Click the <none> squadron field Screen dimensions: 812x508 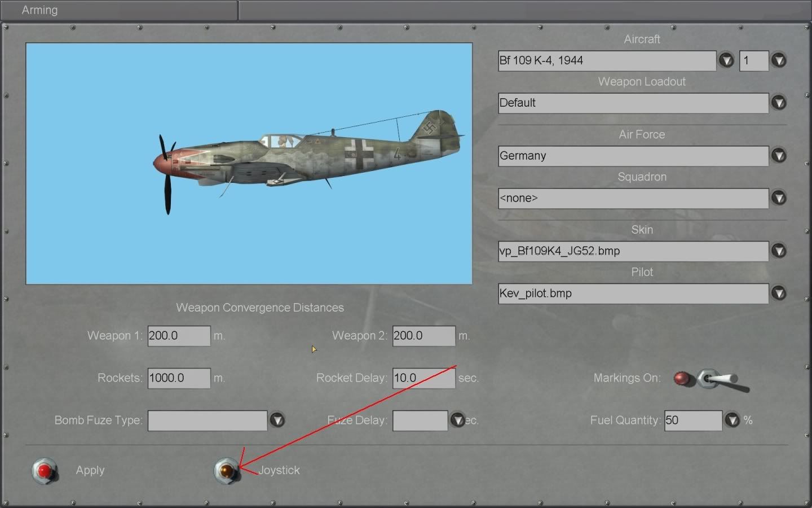coord(633,198)
